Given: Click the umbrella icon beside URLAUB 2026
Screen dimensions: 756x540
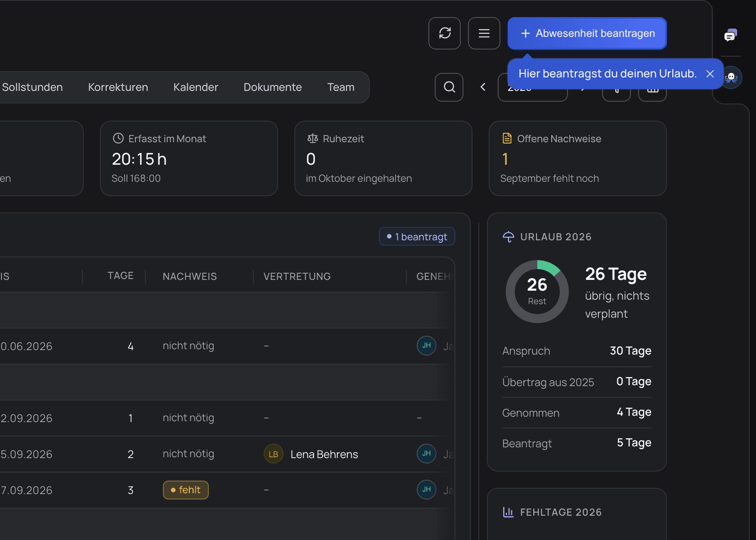Looking at the screenshot, I should [x=508, y=237].
